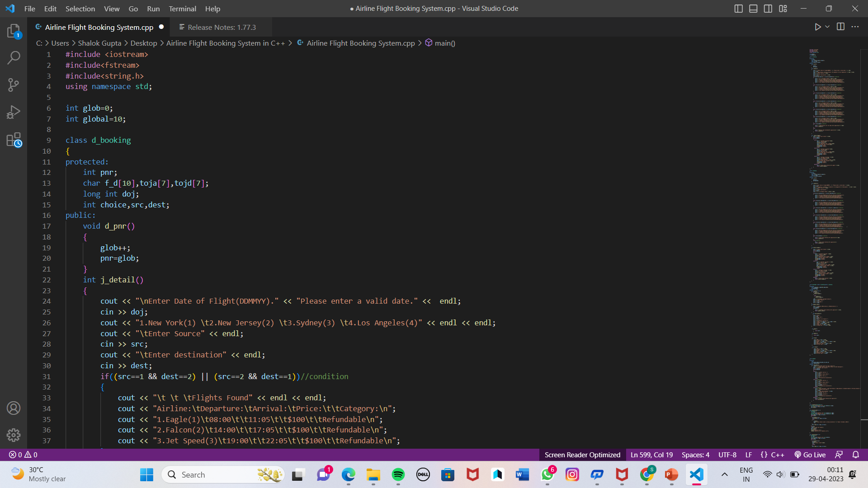
Task: Toggle the primary side bar layout
Action: (738, 9)
